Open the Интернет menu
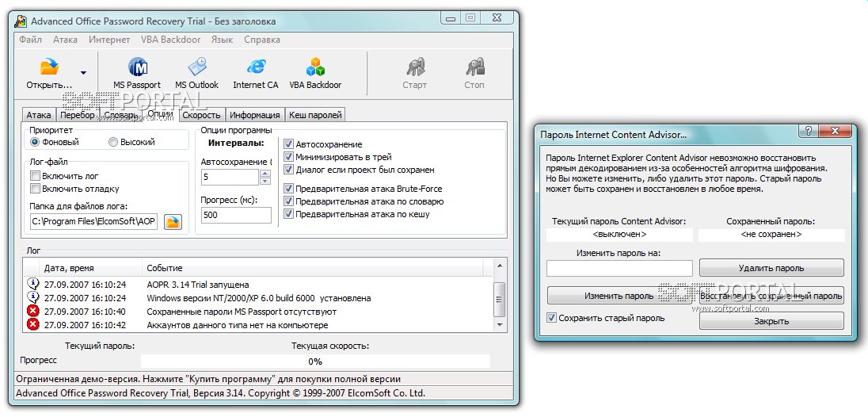 tap(109, 40)
